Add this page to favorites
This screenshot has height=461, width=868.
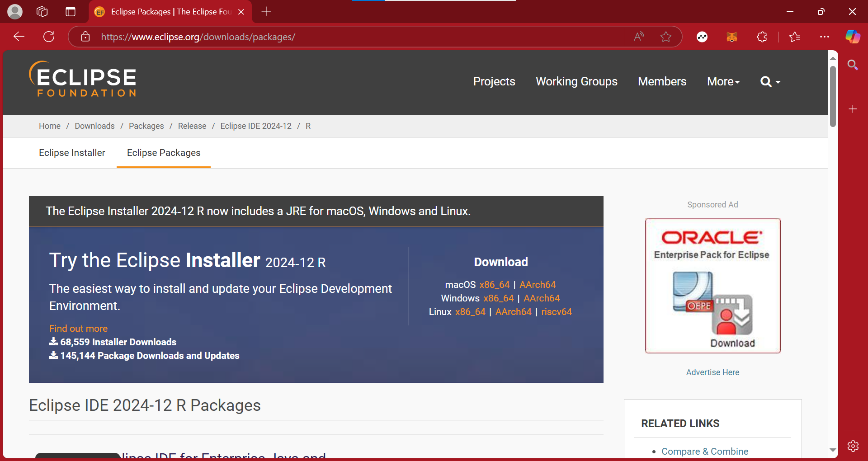666,37
